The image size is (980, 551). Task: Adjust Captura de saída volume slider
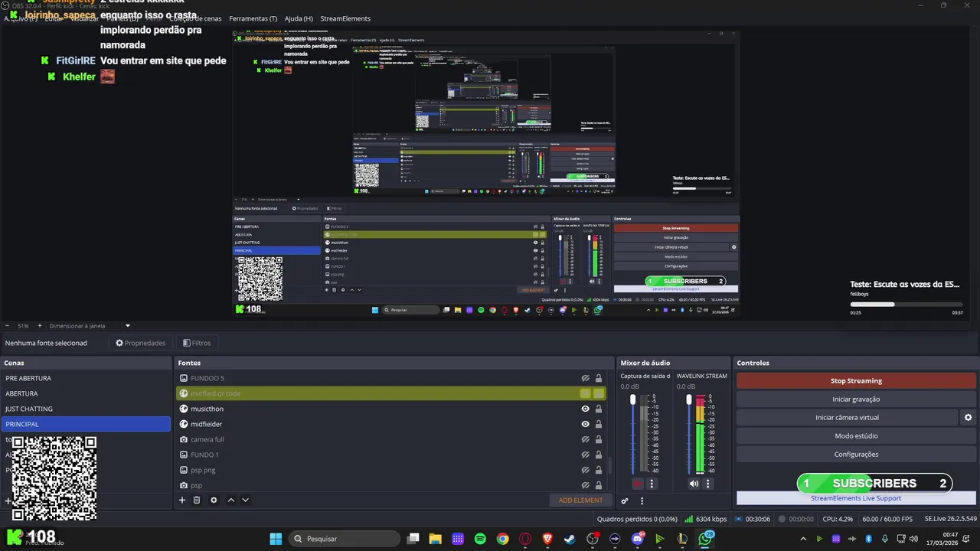[632, 399]
